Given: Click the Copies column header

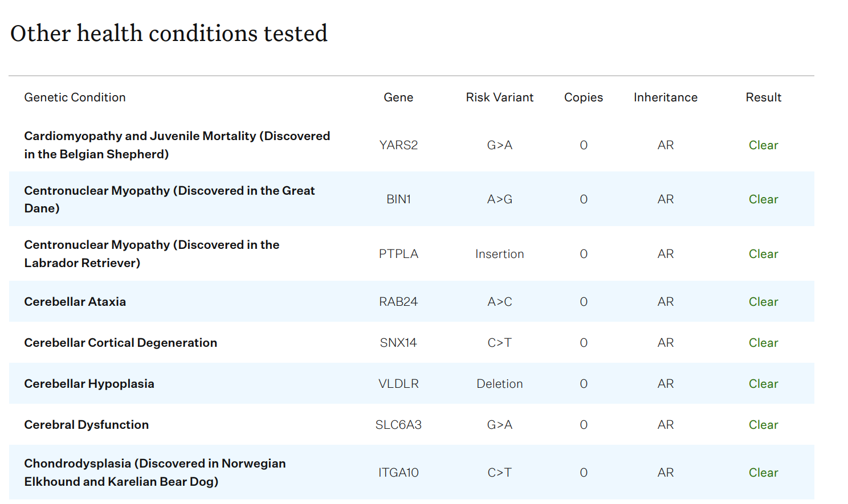Looking at the screenshot, I should [584, 97].
